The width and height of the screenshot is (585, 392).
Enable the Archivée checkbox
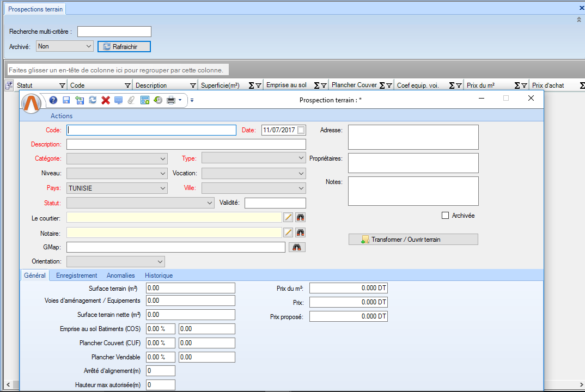[446, 216]
